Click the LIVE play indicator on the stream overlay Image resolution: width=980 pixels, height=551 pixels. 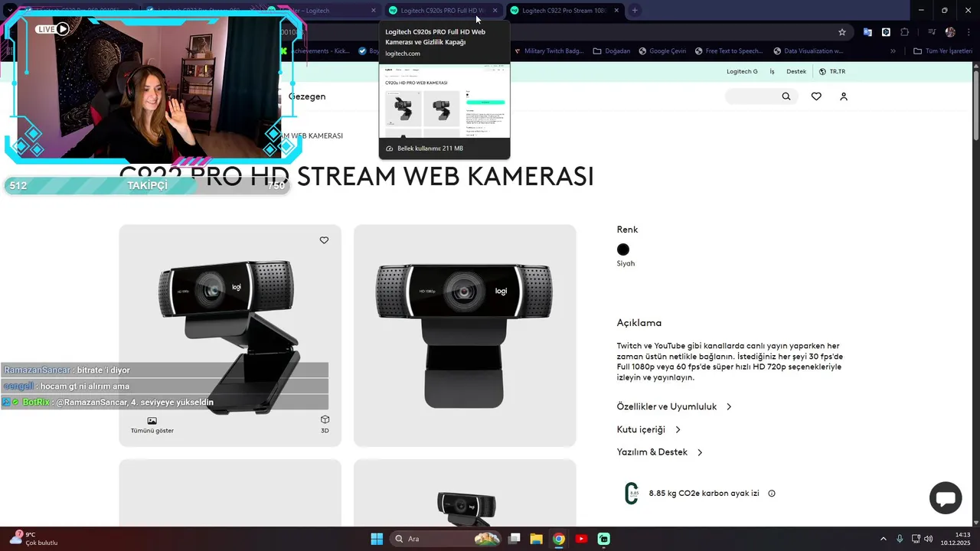(x=52, y=29)
